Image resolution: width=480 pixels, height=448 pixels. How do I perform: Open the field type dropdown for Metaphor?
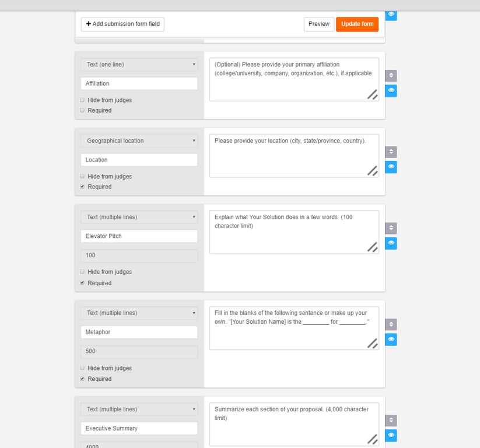coord(139,313)
